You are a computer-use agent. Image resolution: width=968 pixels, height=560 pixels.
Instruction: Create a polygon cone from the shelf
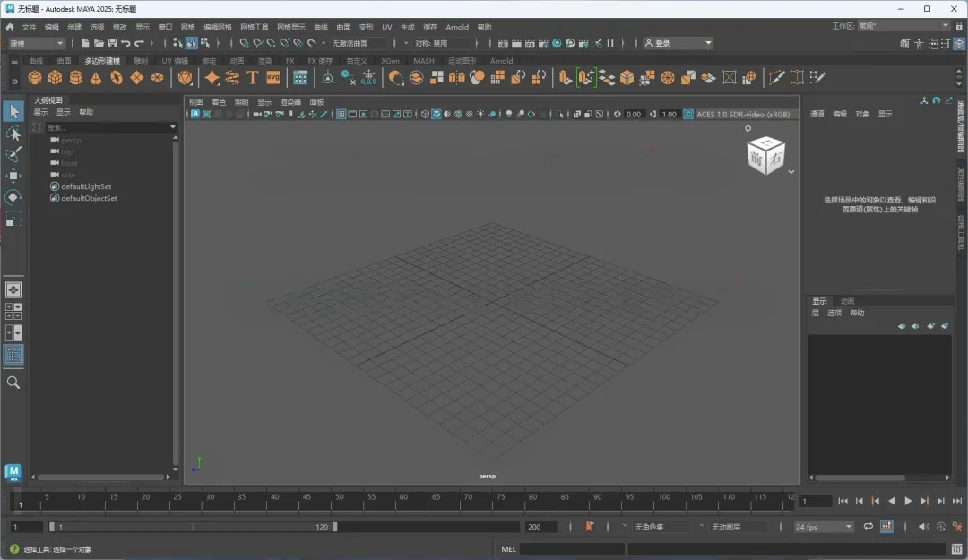tap(96, 78)
